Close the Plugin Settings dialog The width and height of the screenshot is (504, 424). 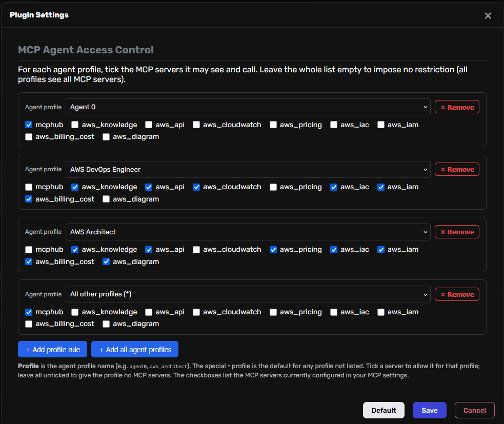point(488,15)
